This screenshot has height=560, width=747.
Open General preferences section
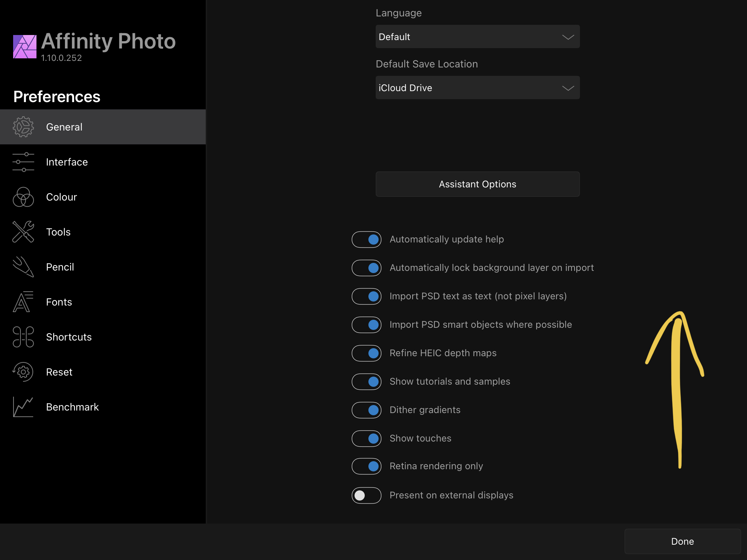click(x=103, y=127)
